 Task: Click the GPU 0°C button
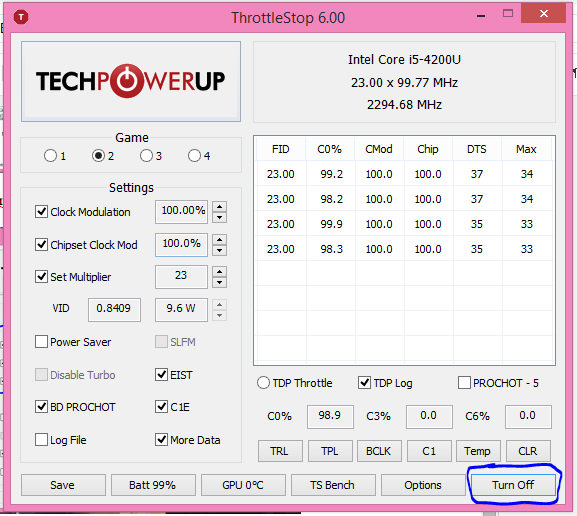coord(243,485)
